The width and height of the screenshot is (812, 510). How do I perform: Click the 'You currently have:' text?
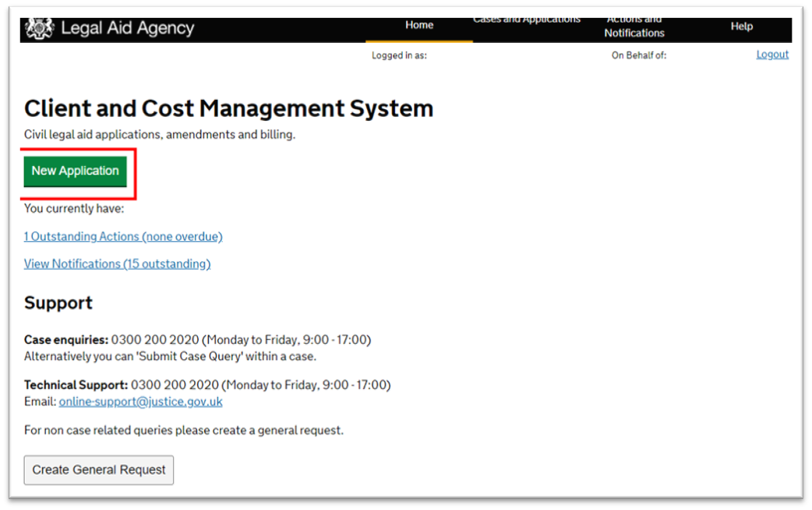click(74, 208)
